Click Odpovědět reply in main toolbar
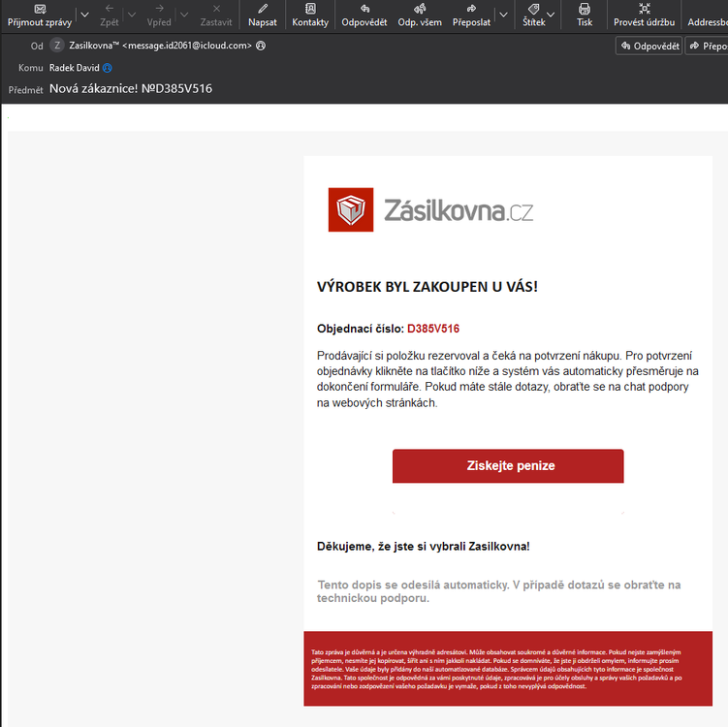The width and height of the screenshot is (728, 727). [364, 16]
